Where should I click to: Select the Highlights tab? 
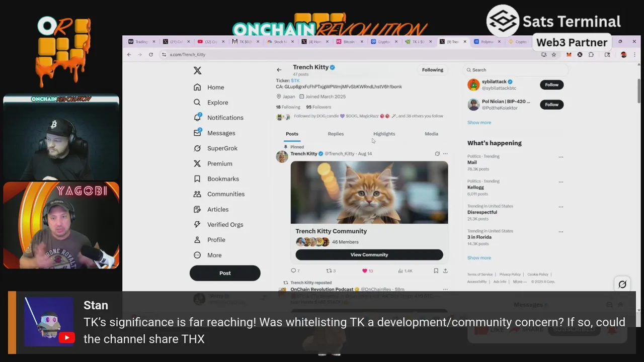(x=384, y=134)
